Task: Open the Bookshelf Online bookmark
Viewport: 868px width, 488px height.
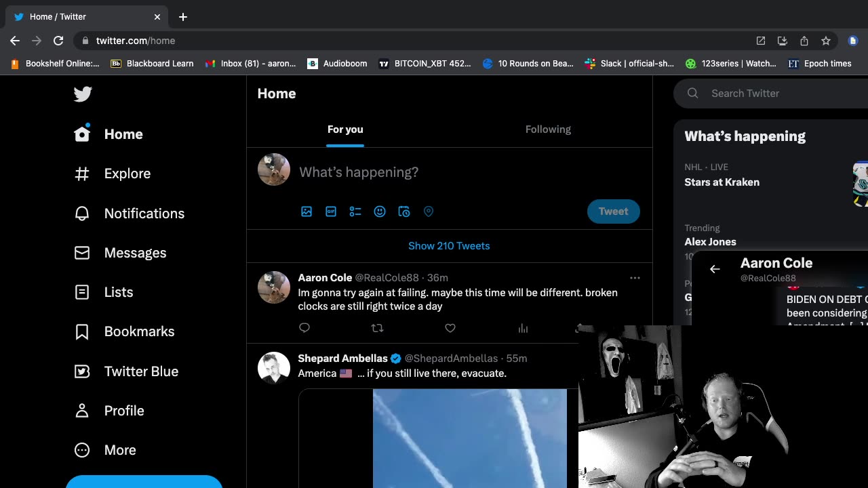Action: tap(55, 64)
